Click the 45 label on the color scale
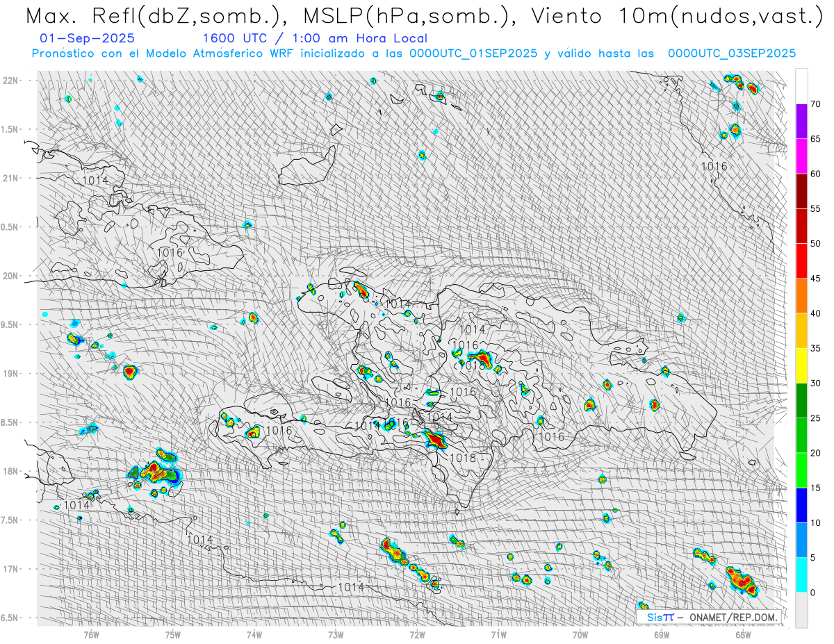Viewport: 834px width, 644px height. pos(815,279)
